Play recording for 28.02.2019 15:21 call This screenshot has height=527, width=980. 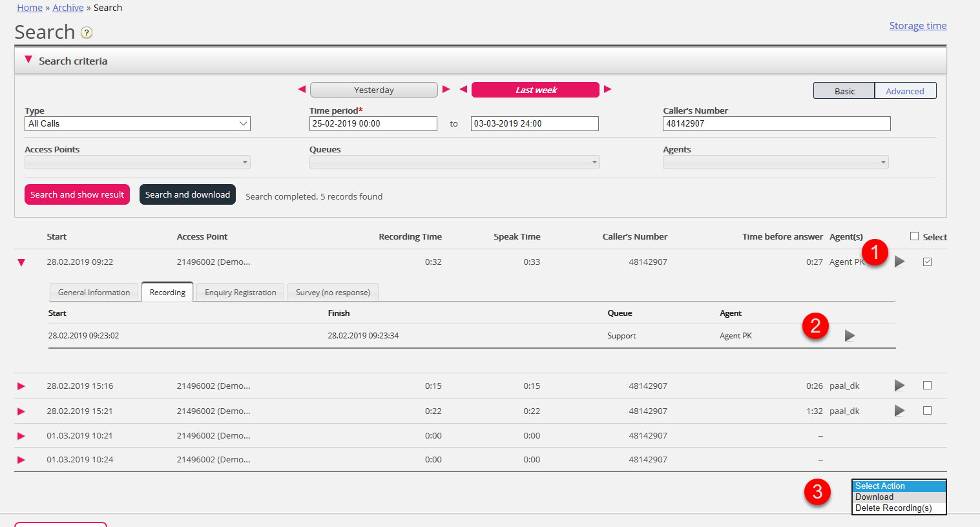click(899, 411)
